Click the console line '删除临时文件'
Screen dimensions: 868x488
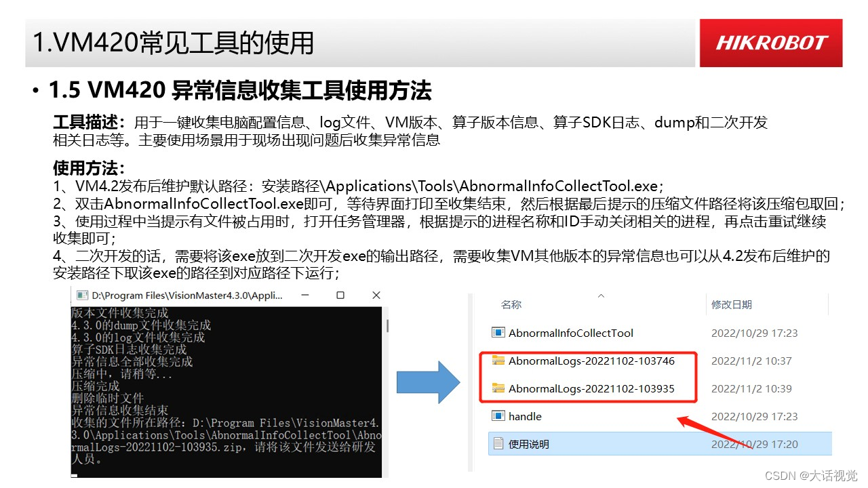[108, 399]
